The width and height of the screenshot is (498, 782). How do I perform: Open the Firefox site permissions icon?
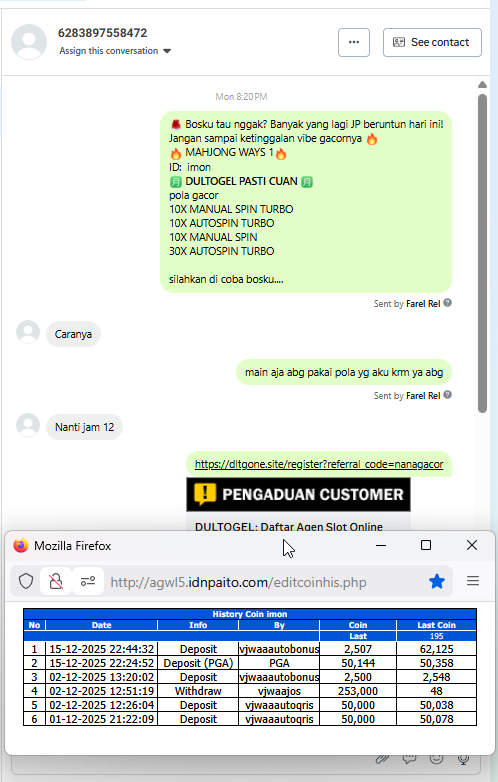tap(88, 581)
